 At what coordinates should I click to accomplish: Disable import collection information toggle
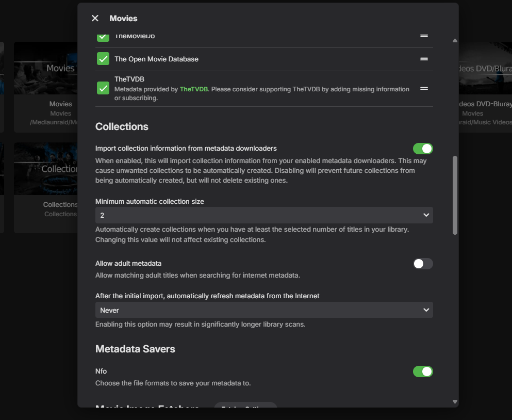(423, 149)
